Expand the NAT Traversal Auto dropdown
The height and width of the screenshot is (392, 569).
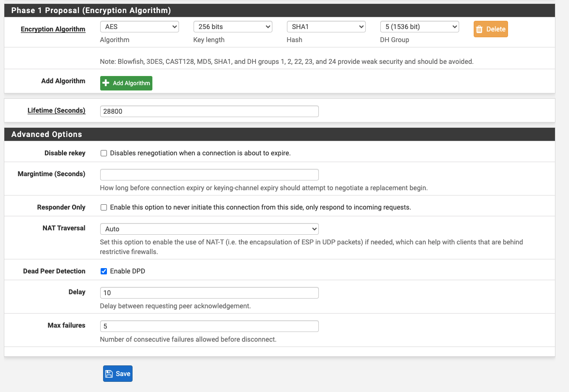[210, 229]
